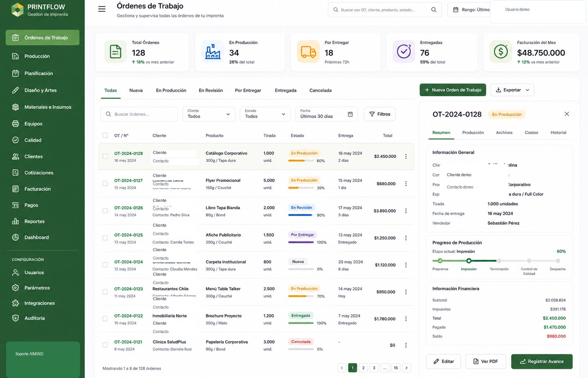Select checkbox for order OT-2024-0126
Screen dimensions: 588x378
coord(105,211)
